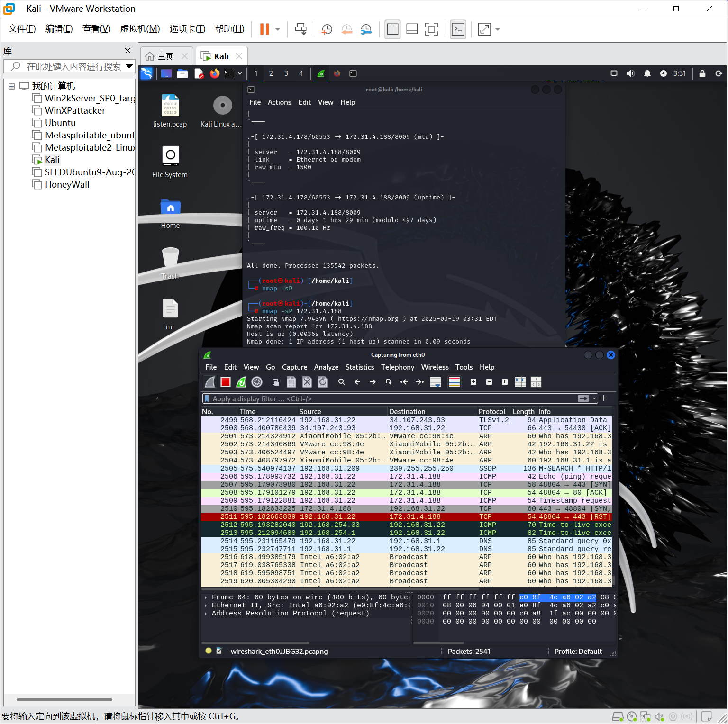Zoom out the Wireshark text
Screen dimensions: 728x724
coord(489,382)
